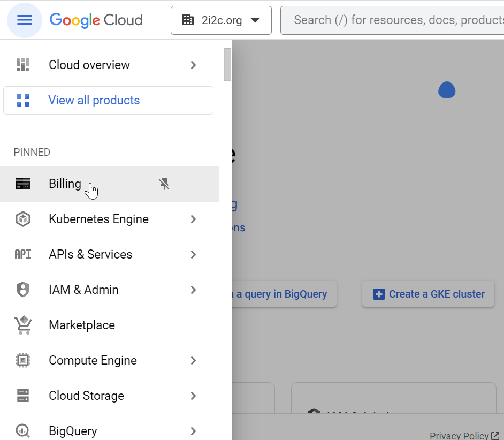Expand the Cloud overview submenu arrow
Screen dimensions: 504x440
point(193,65)
